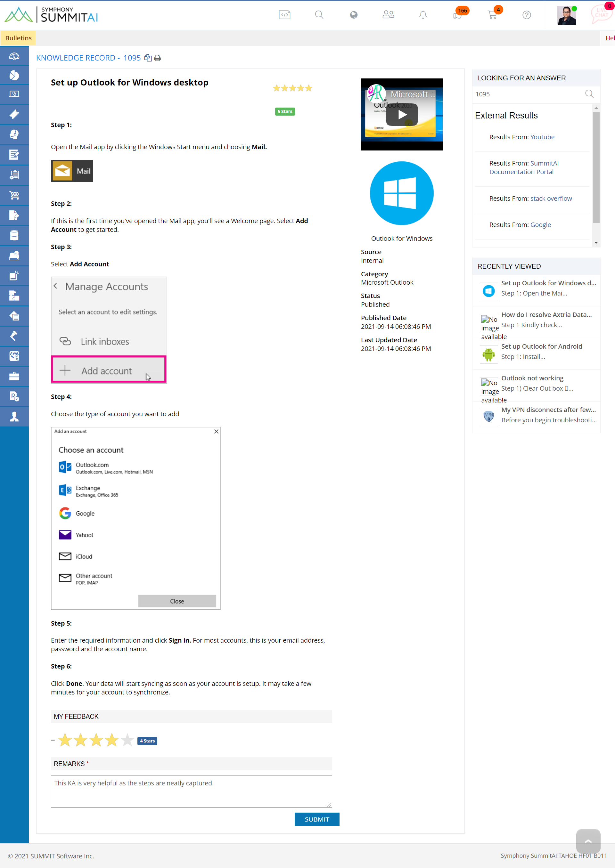615x868 pixels.
Task: Submit the feedback
Action: point(317,819)
